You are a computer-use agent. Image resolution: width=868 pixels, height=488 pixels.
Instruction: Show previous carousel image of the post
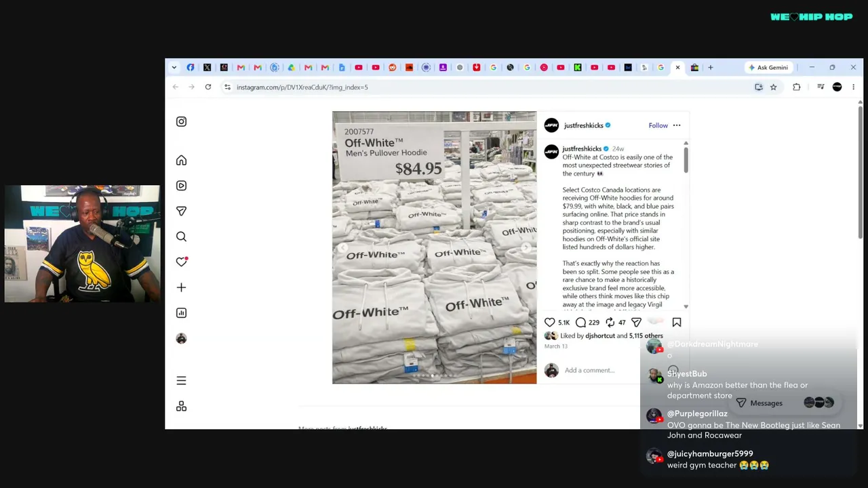342,247
